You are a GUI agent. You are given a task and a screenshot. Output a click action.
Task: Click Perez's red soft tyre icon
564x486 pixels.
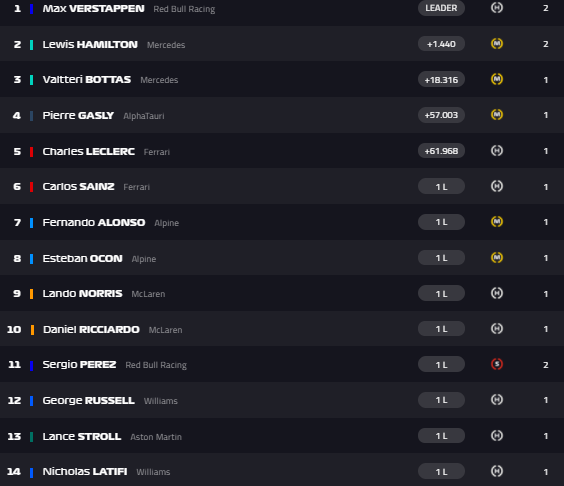[x=497, y=364]
